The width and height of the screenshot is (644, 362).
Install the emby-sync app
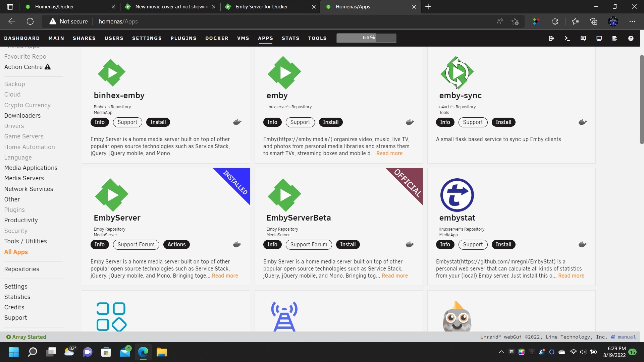(503, 122)
